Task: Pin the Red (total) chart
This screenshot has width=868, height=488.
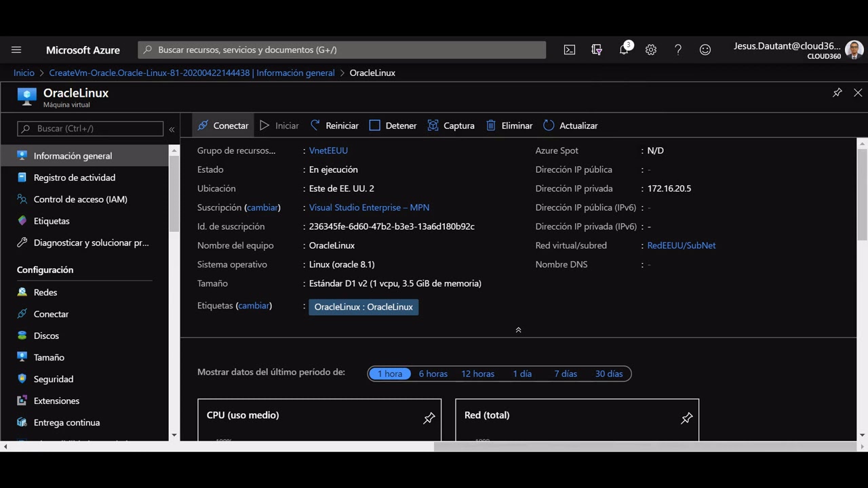Action: pyautogui.click(x=686, y=419)
